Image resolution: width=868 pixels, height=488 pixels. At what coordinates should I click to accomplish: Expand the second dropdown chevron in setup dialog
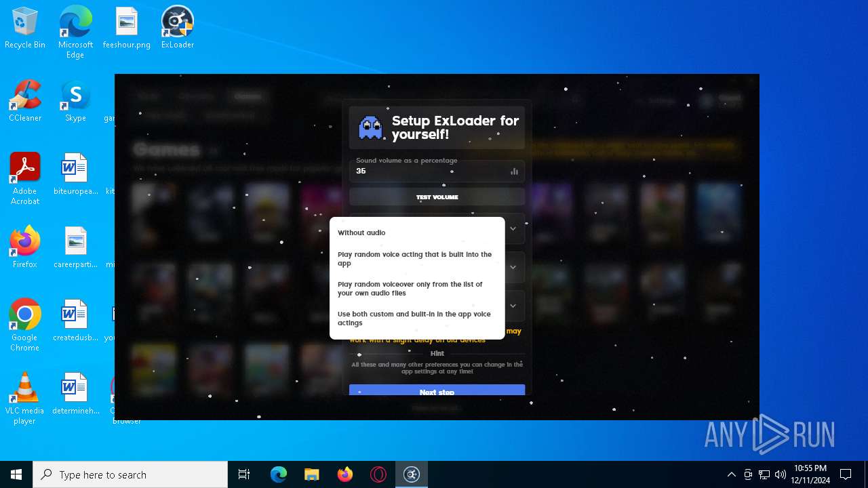point(513,267)
